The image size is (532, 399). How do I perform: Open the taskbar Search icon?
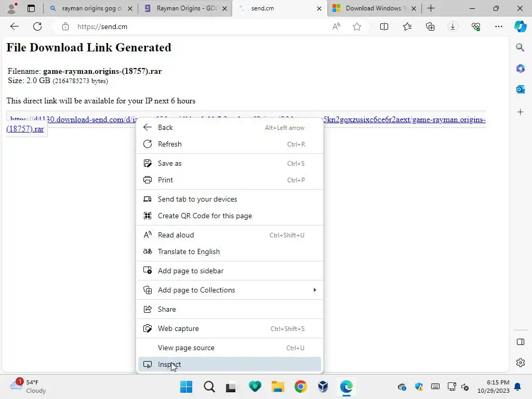[209, 387]
